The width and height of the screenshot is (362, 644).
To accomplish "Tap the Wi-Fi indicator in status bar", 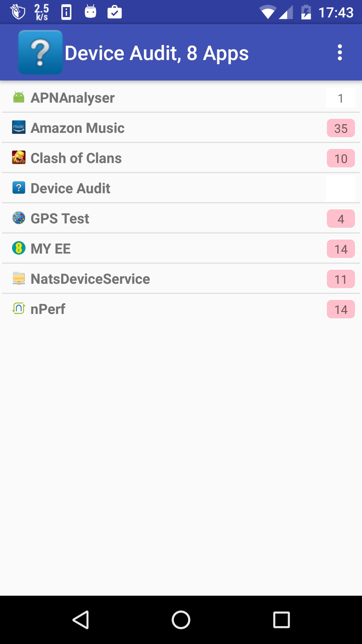I will [268, 12].
